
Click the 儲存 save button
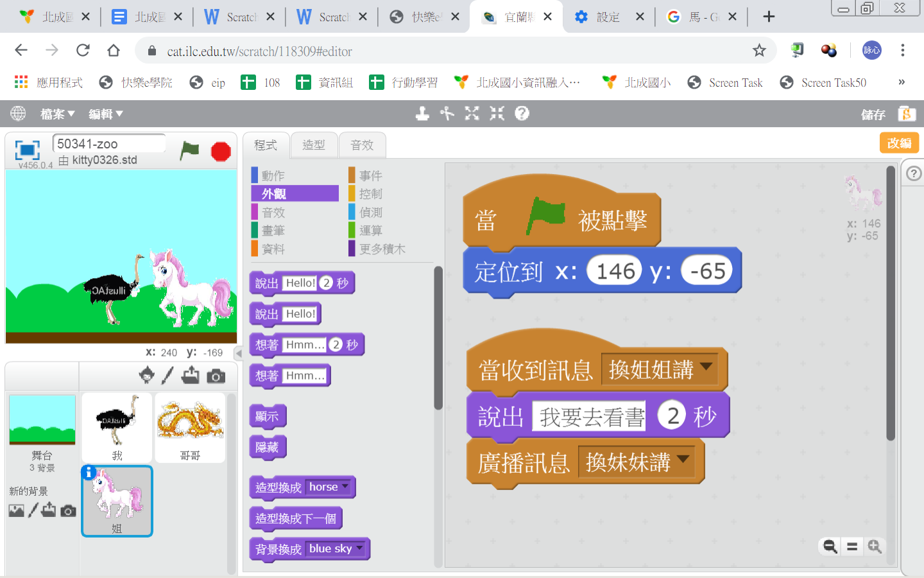tap(873, 114)
